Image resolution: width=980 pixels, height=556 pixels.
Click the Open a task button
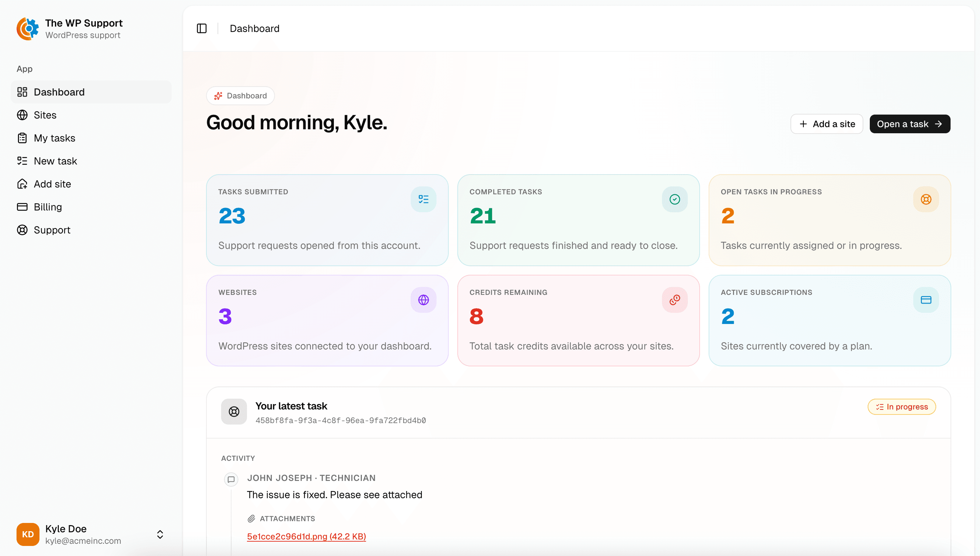point(910,124)
